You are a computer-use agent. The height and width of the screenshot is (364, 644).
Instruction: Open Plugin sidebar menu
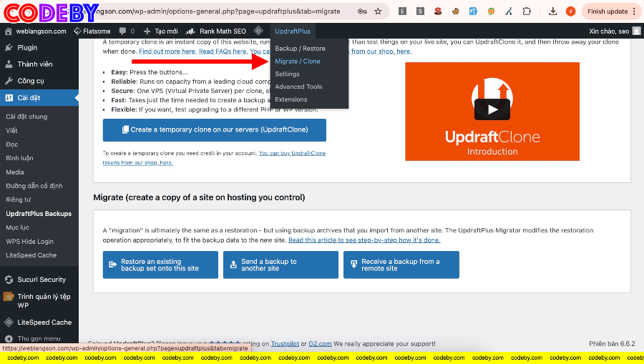click(39, 48)
